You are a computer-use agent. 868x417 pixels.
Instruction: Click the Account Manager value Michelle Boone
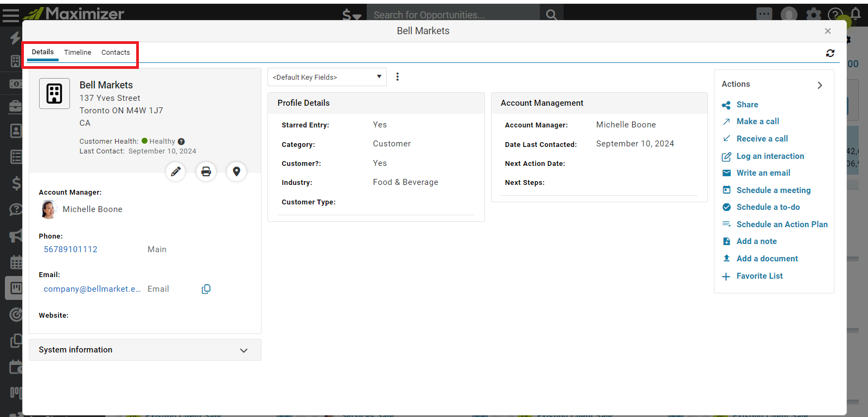626,125
